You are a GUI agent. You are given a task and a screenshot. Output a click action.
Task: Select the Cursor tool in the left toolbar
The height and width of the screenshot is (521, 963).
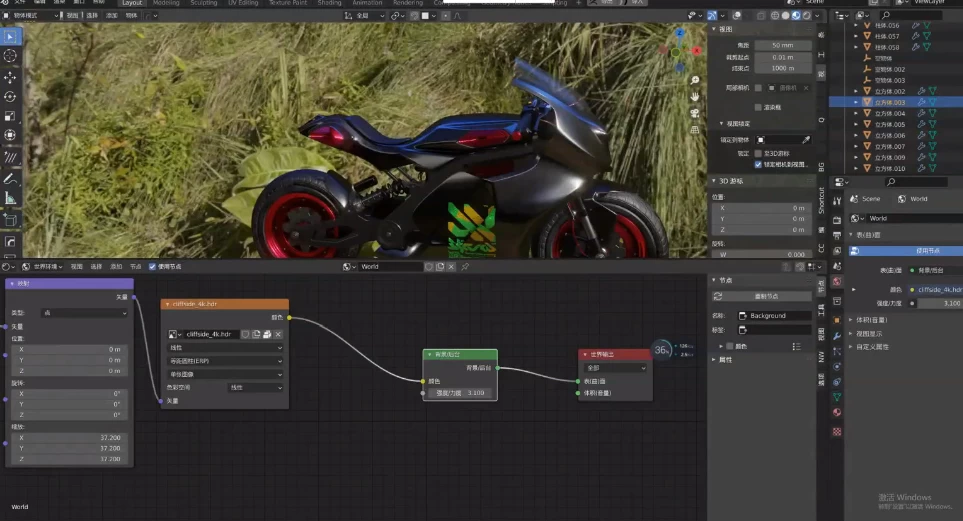coord(11,56)
